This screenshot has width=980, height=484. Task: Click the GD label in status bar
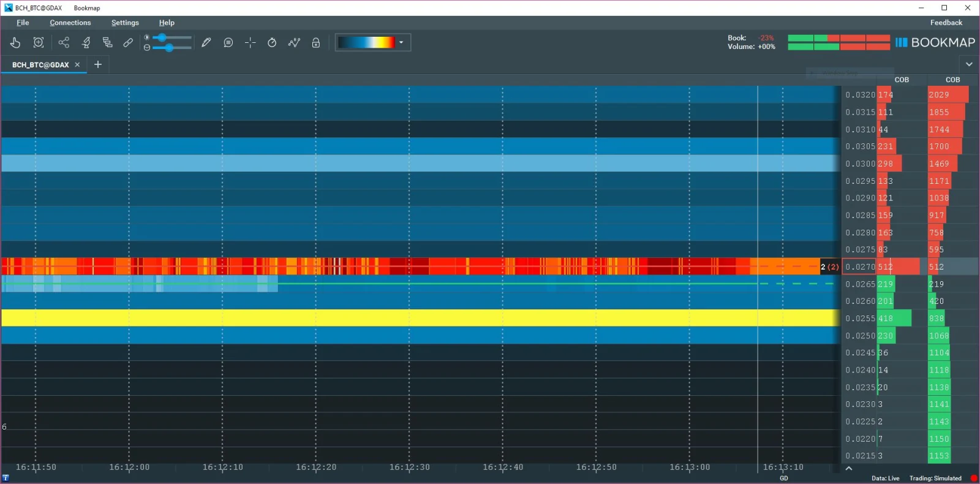click(x=784, y=478)
